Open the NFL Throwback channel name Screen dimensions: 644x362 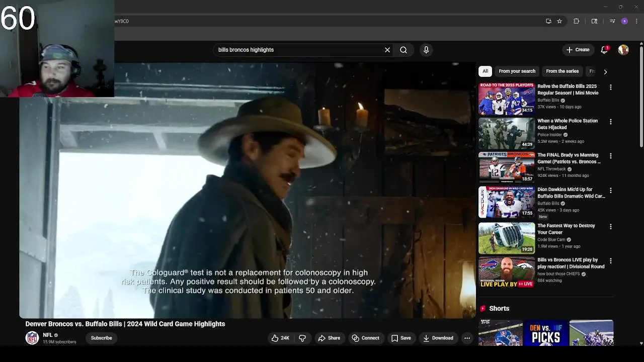coord(551,169)
